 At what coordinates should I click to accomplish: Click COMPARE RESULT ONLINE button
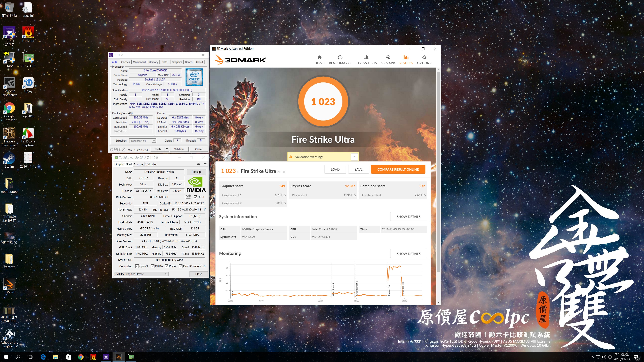coord(398,169)
